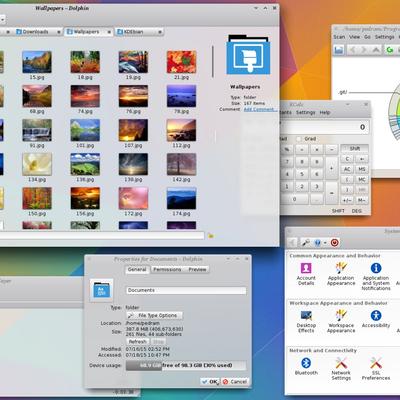Open Go menu in Filelight
Viewport: 400px width, 400px height.
(x=367, y=37)
